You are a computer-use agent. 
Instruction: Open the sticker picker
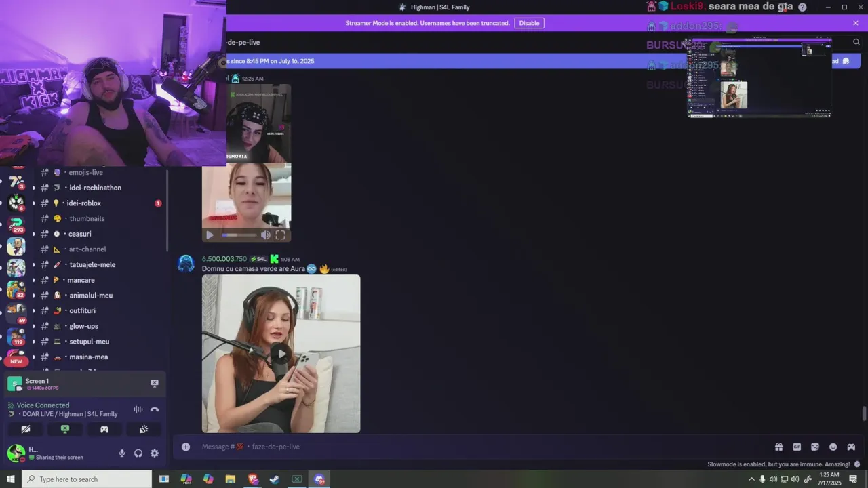click(815, 447)
